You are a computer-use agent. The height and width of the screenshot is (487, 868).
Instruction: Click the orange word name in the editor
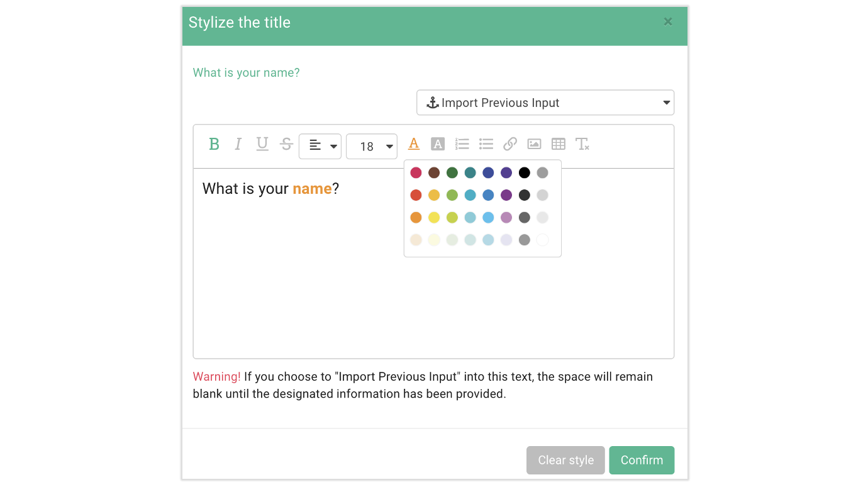pyautogui.click(x=312, y=188)
